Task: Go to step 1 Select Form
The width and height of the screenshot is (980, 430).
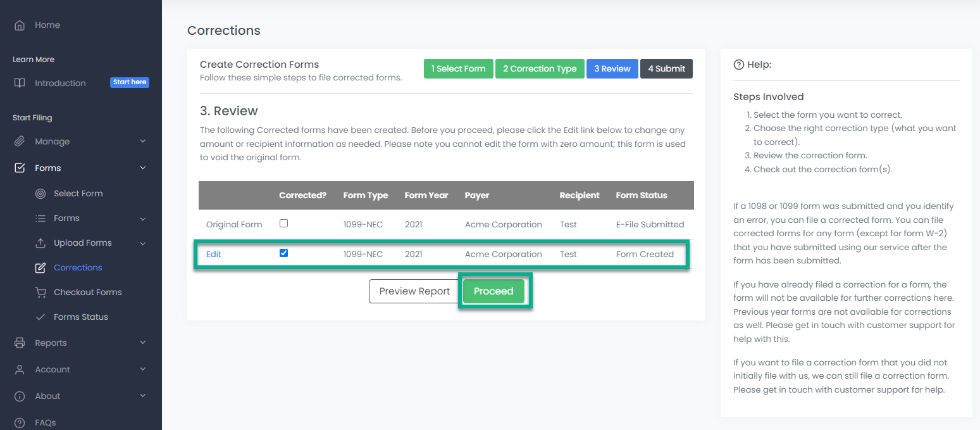Action: (x=458, y=68)
